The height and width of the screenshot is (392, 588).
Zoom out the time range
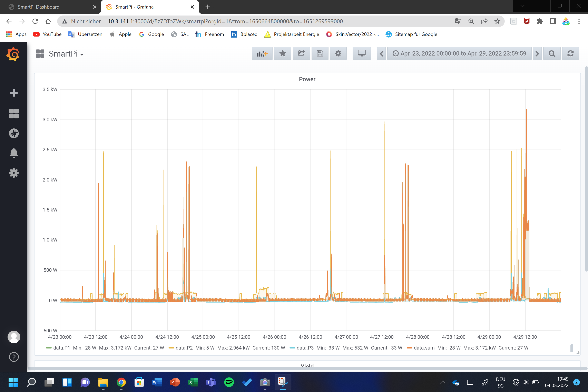[x=552, y=53]
